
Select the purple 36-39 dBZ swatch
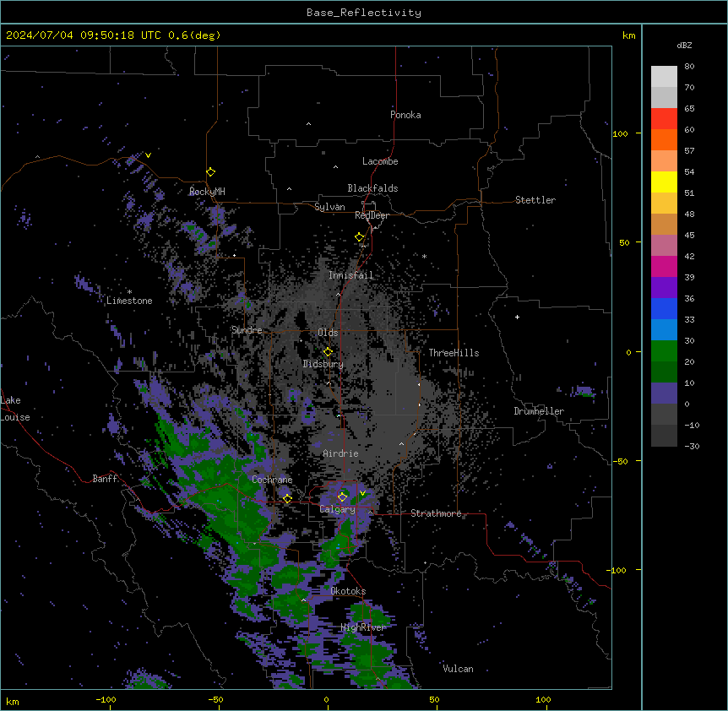[x=664, y=287]
